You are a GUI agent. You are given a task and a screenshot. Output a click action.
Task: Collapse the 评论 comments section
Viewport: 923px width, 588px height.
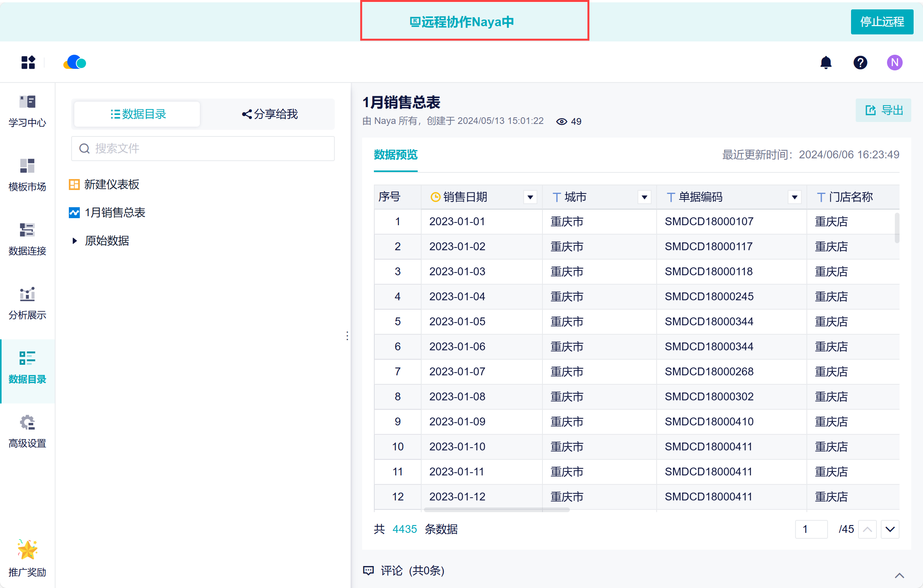(x=899, y=575)
